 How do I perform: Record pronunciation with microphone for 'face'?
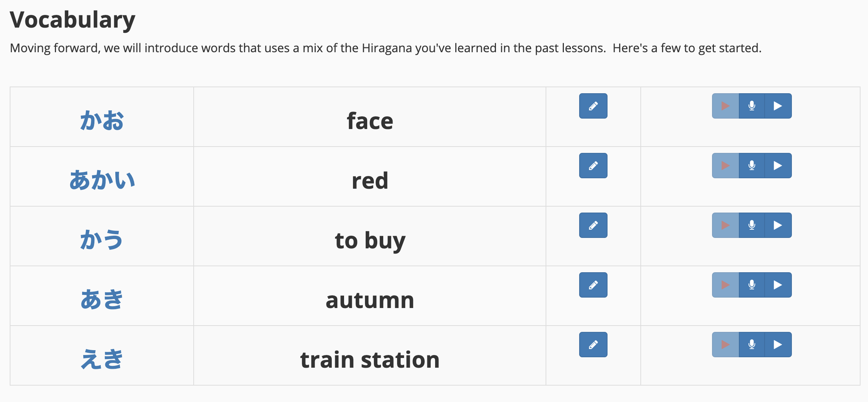point(752,106)
